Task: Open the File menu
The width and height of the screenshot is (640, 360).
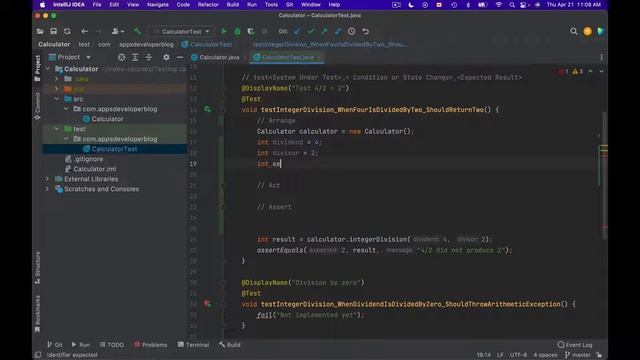Action: coord(97,5)
